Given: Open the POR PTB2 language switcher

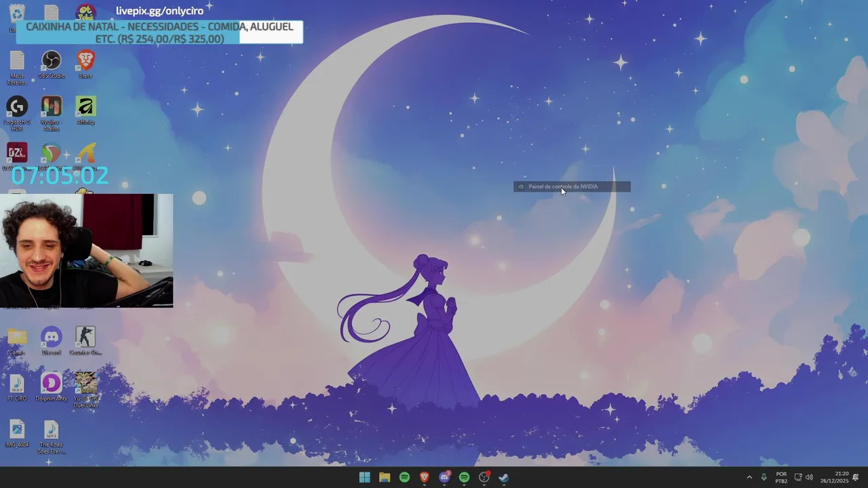Looking at the screenshot, I should click(x=781, y=477).
